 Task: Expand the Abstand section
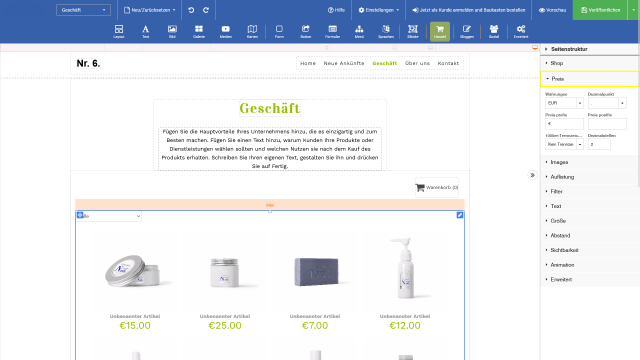[589, 236]
